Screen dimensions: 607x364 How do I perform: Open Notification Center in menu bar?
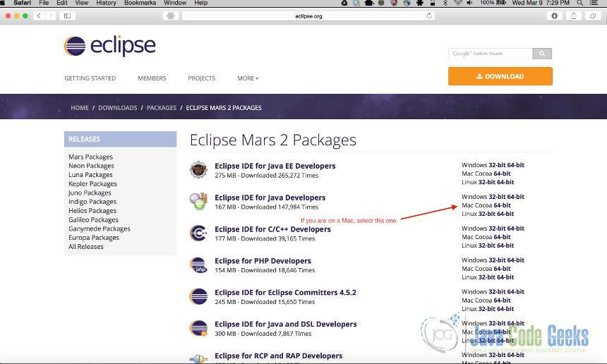coord(594,3)
